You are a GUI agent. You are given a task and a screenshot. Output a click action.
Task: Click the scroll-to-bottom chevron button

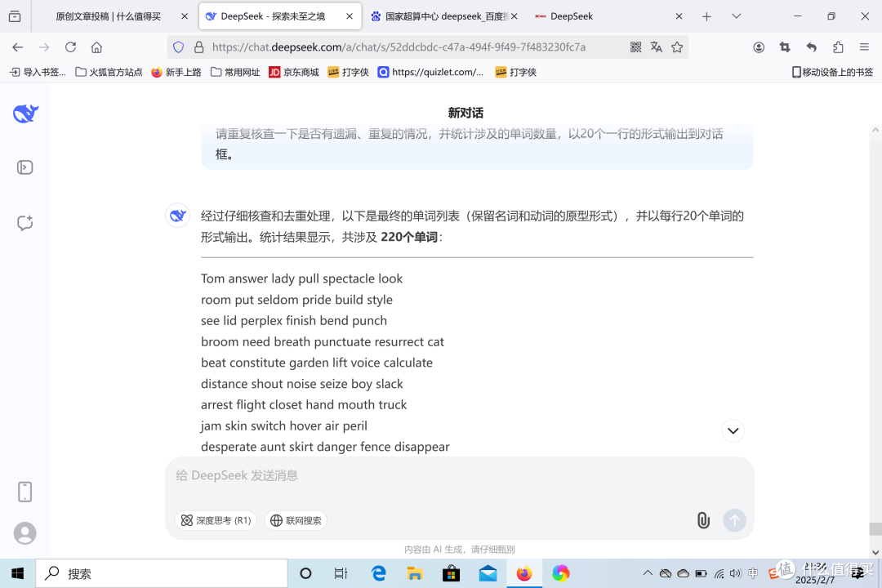pyautogui.click(x=733, y=431)
